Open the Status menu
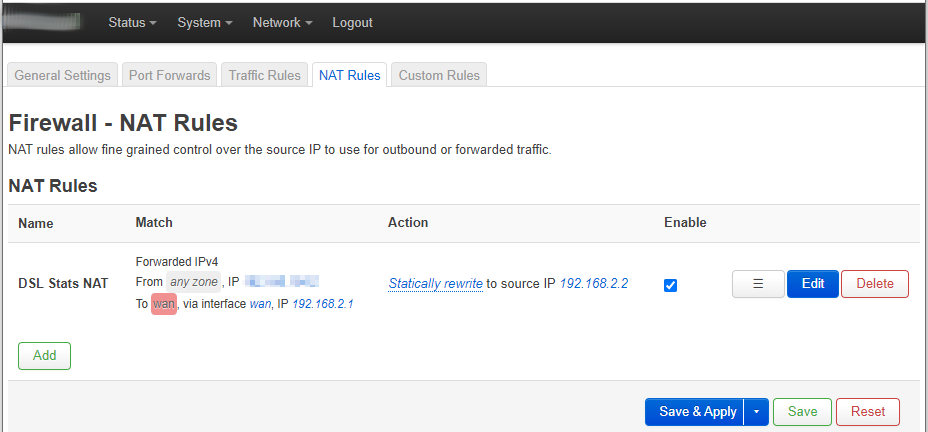 [133, 22]
